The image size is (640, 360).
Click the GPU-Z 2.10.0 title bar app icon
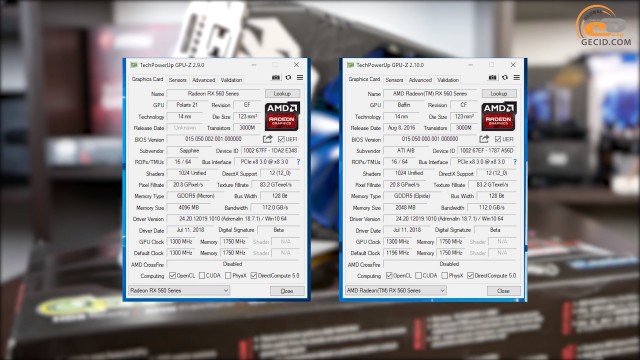coord(350,65)
